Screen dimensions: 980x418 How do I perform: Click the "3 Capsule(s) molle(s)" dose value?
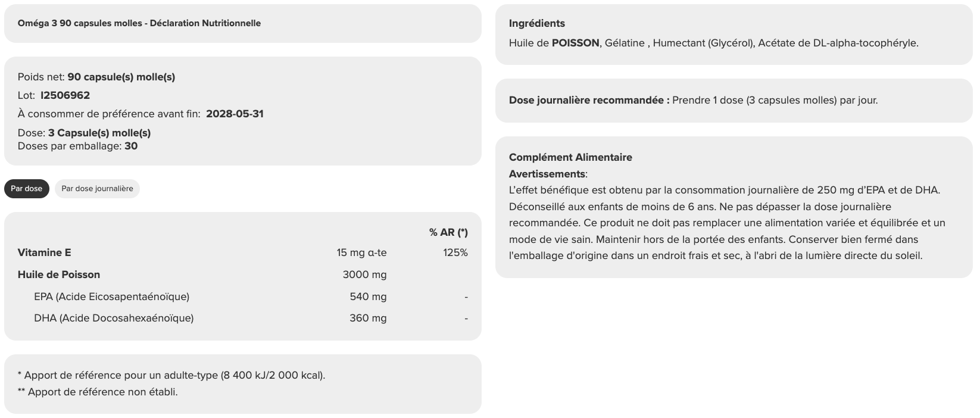click(x=99, y=133)
